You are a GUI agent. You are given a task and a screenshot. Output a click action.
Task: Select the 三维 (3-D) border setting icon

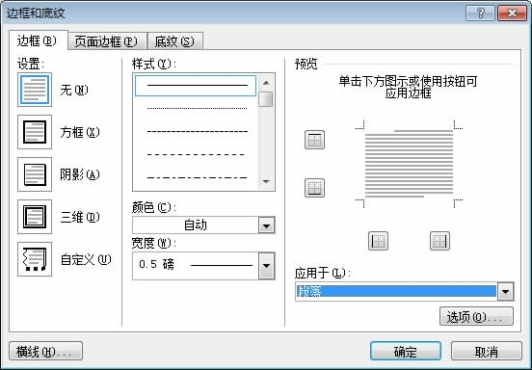coord(35,217)
